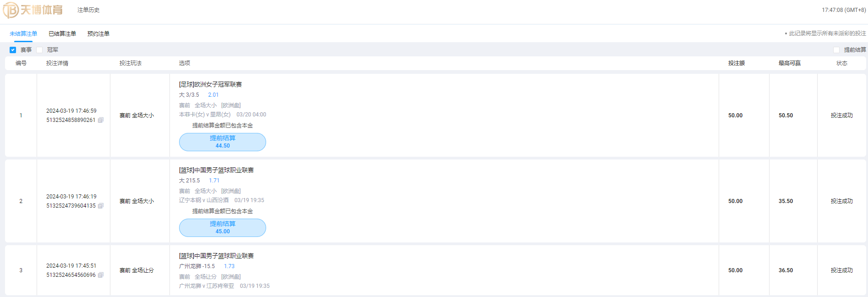Open 注单历史 in the header
The height and width of the screenshot is (297, 868).
point(88,10)
